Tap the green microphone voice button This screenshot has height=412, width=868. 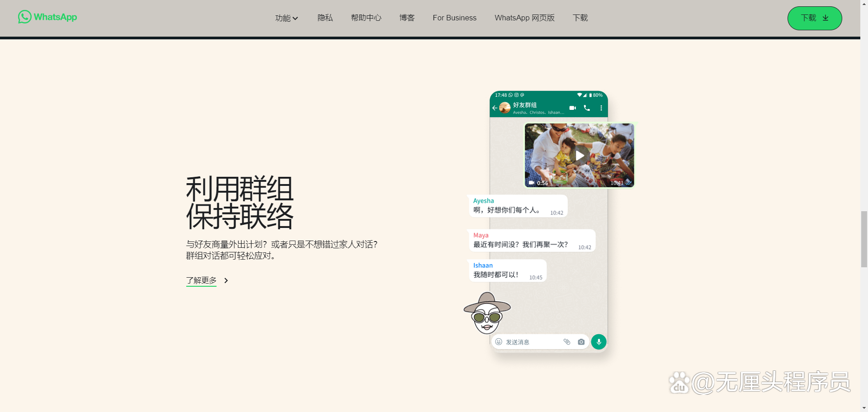click(599, 342)
